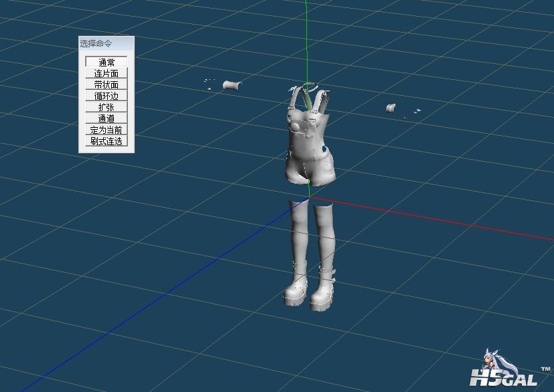The height and width of the screenshot is (392, 554).
Task: Click the 带状面 selection button
Action: pos(107,85)
